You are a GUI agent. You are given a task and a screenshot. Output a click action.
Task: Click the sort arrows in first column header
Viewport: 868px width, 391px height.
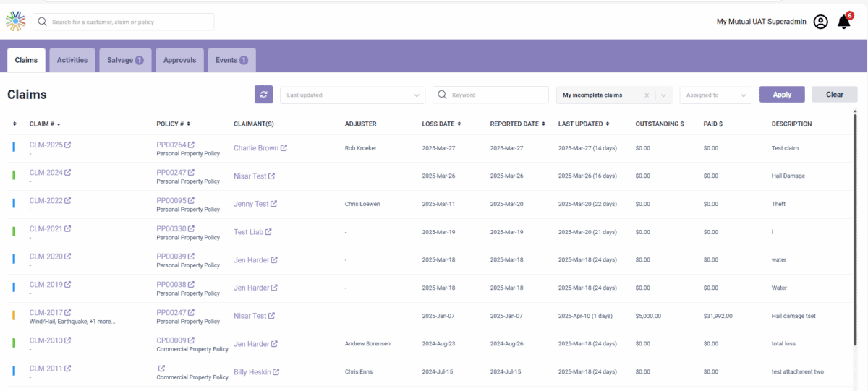pos(14,124)
